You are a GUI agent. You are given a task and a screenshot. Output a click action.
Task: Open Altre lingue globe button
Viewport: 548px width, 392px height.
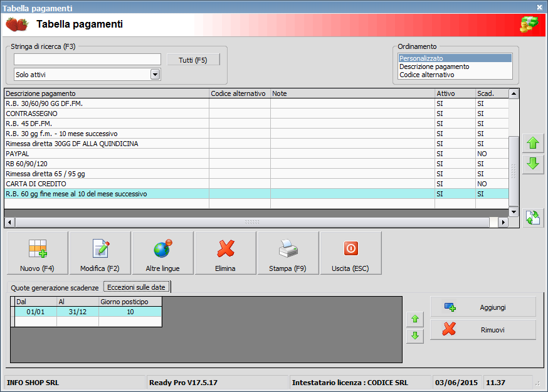(x=162, y=253)
